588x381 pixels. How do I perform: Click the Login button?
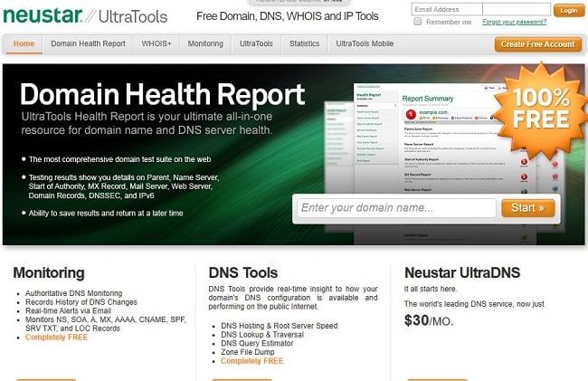pos(568,10)
